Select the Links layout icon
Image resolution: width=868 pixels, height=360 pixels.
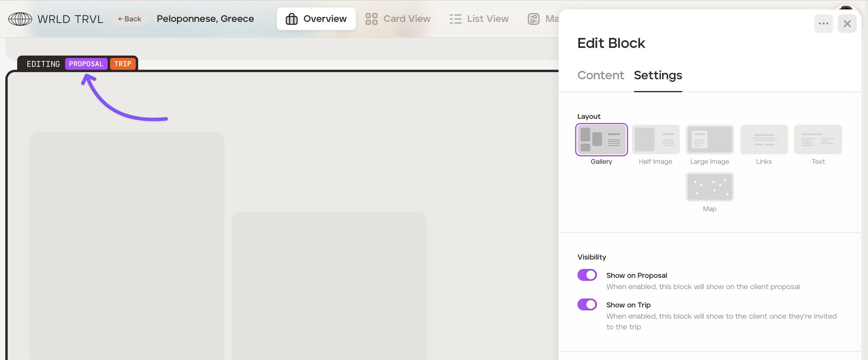pos(764,140)
